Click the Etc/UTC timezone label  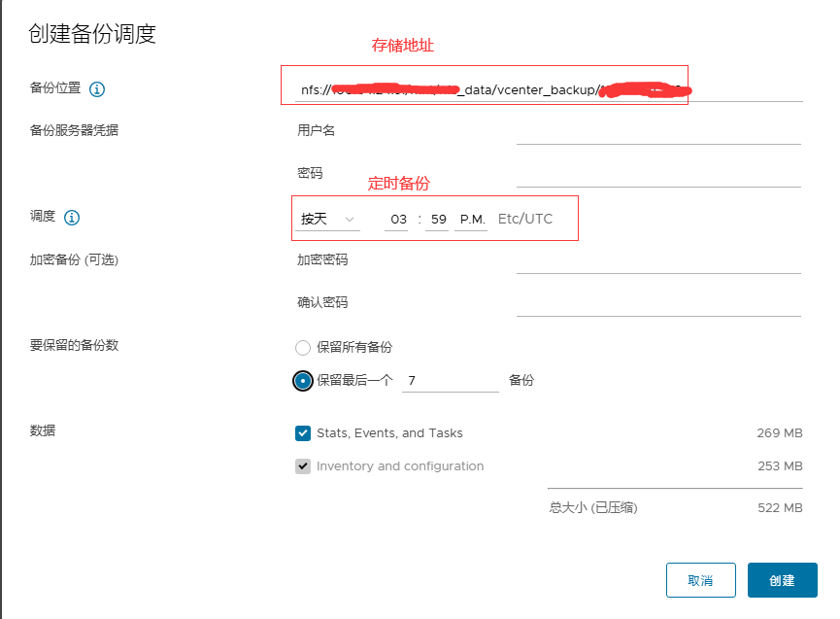tap(523, 220)
